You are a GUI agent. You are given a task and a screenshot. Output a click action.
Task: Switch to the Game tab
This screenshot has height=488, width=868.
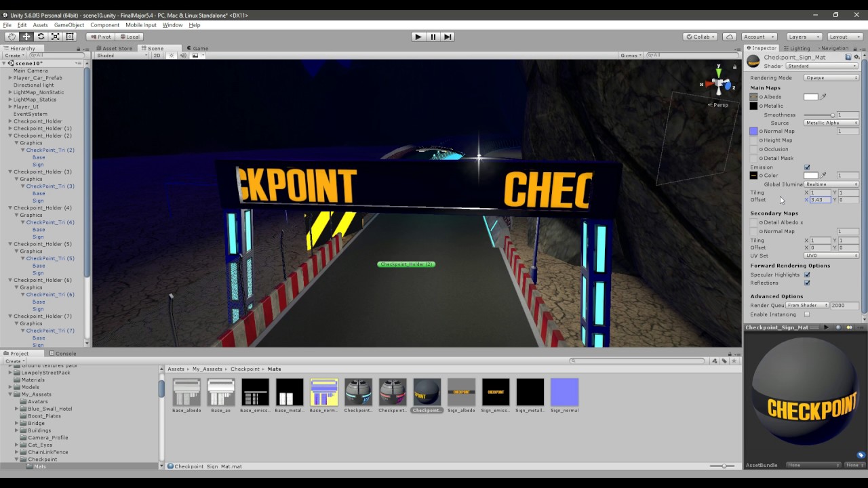[x=197, y=48]
